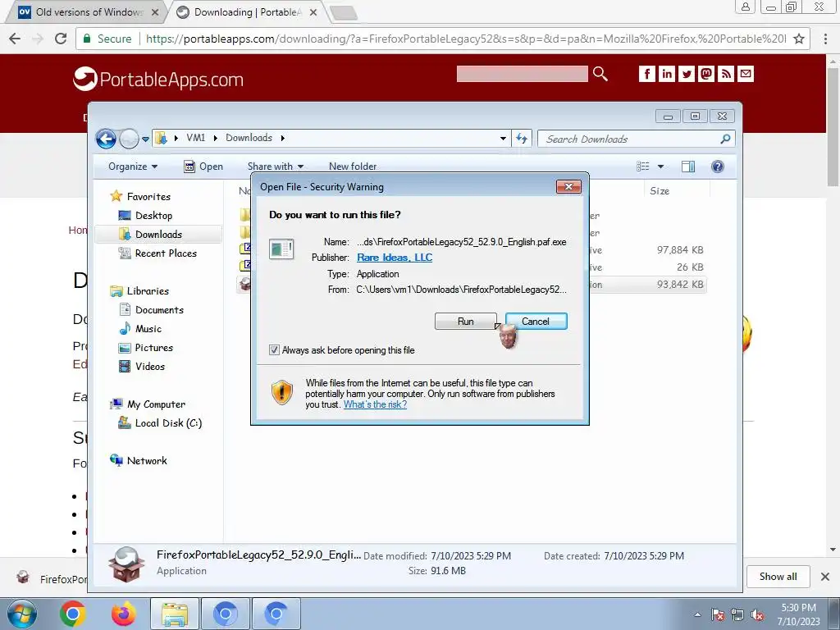Click the taskbar volume icon
The image size is (840, 630).
pyautogui.click(x=757, y=615)
